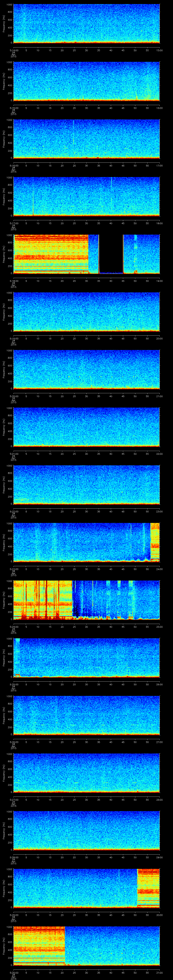Select the 45 tick label under 5:24:00 spectrogram
This screenshot has width=173, height=980.
[x=123, y=627]
